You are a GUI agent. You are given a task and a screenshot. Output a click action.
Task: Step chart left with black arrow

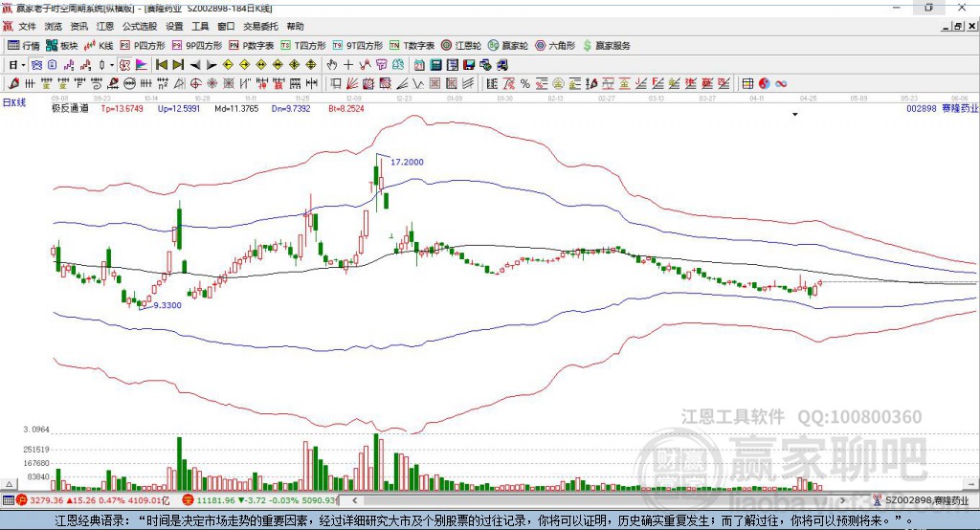click(x=195, y=65)
